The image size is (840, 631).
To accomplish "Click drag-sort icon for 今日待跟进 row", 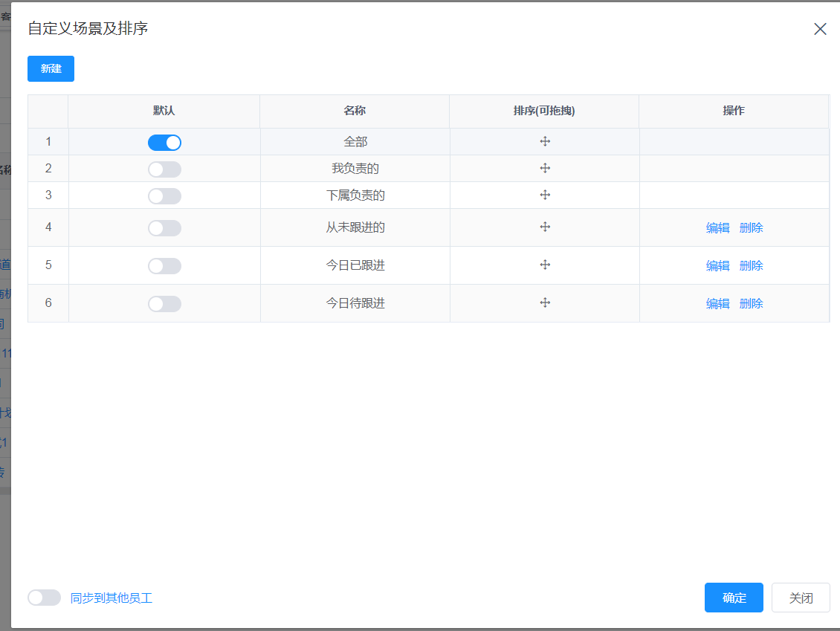I will click(545, 303).
